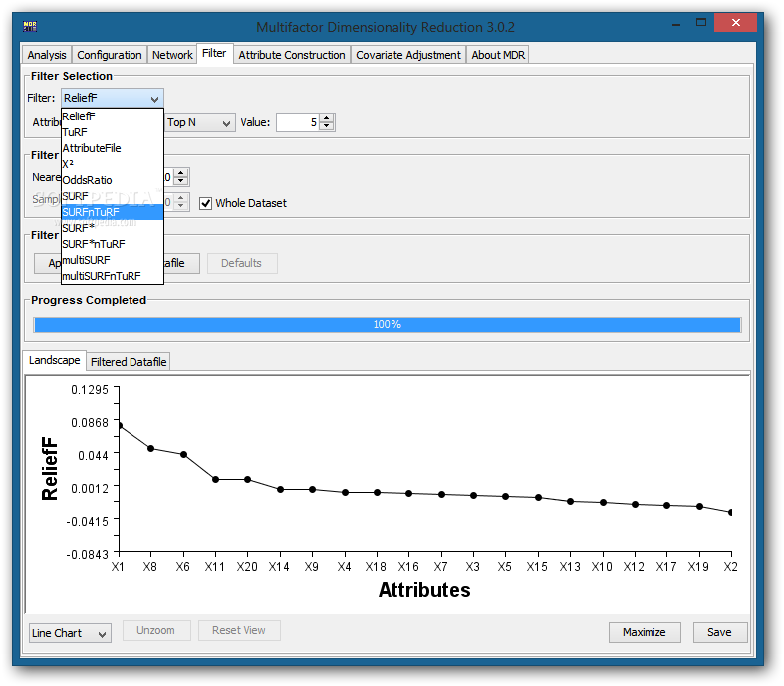
Task: Decrease the Value spinner
Action: tap(327, 126)
